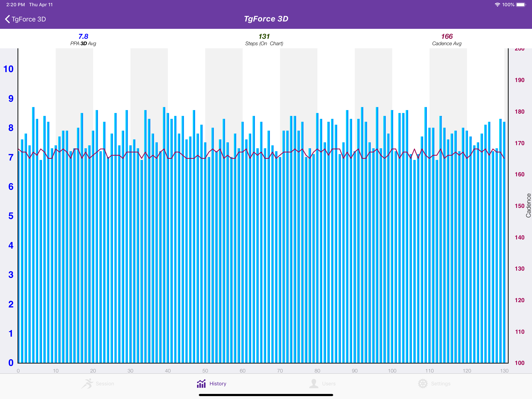Tap the cadence axis label 180
This screenshot has width=532, height=399.
(x=520, y=112)
